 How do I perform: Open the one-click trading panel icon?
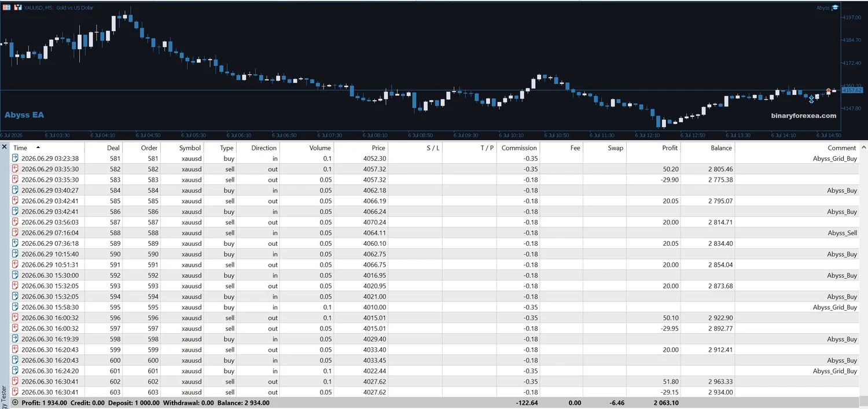click(x=6, y=8)
